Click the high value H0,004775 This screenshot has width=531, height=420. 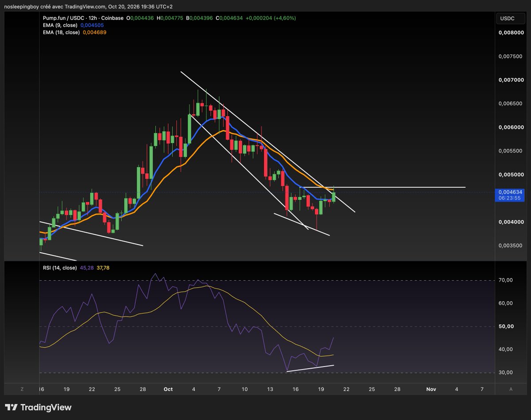click(171, 18)
